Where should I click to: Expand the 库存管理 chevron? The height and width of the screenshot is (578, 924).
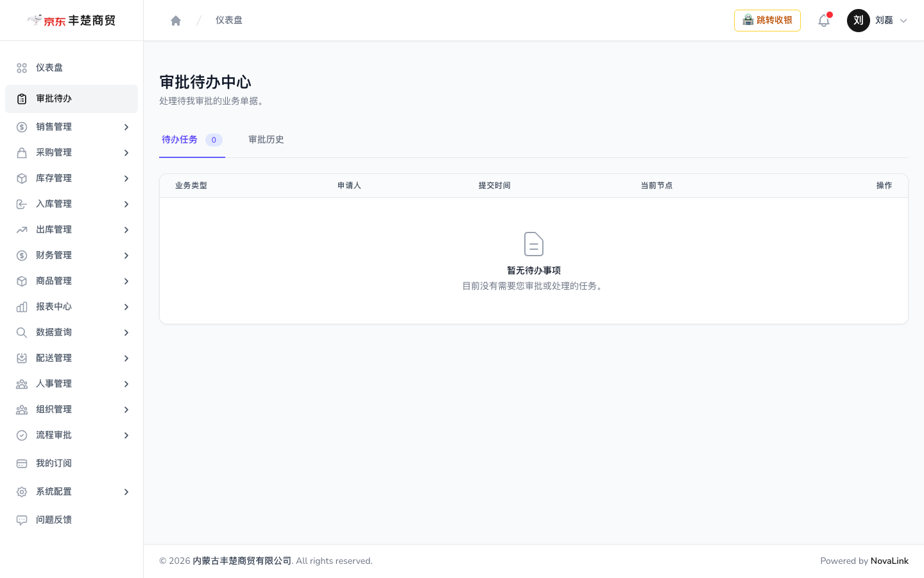point(126,179)
